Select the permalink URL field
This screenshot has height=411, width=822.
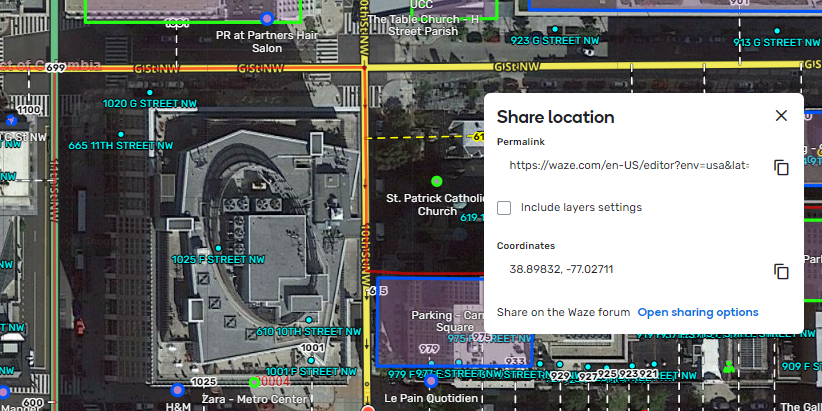point(629,166)
